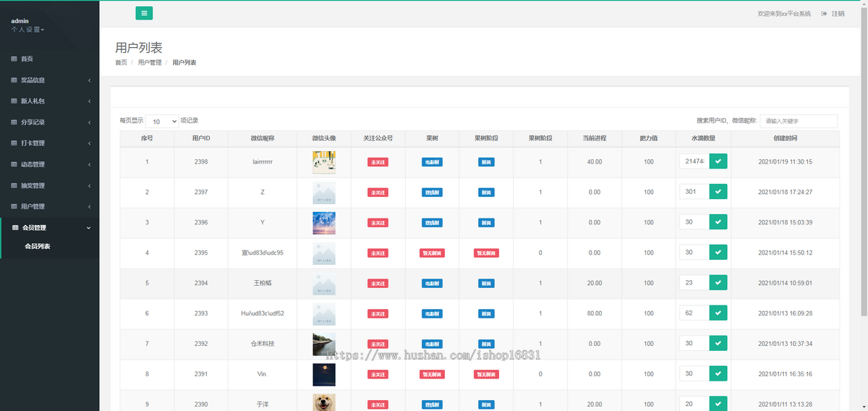The height and width of the screenshot is (411, 868).
Task: Click the 注销 logout link
Action: [x=838, y=14]
